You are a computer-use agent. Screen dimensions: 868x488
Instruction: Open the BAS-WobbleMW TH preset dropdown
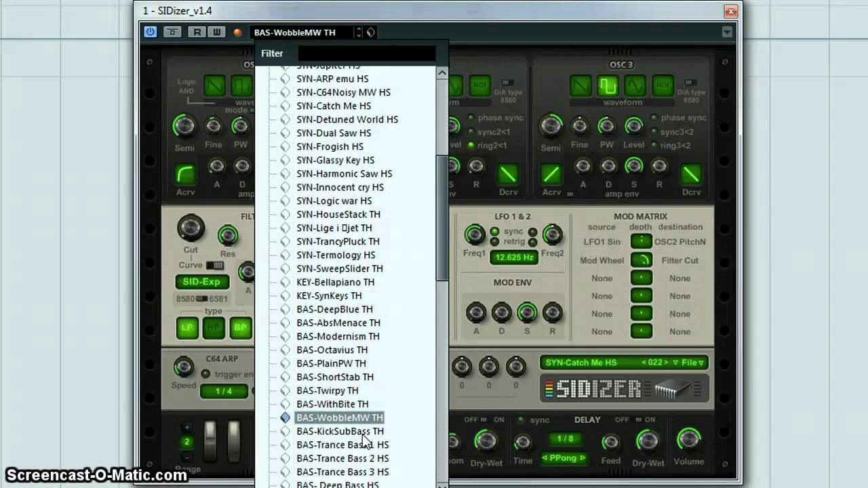coord(303,32)
